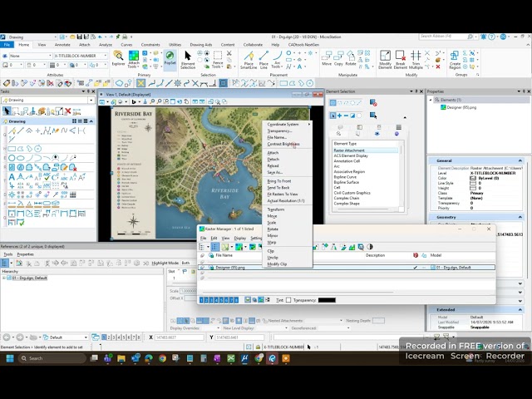Select the Copy tool in Manipulate

tap(338, 58)
